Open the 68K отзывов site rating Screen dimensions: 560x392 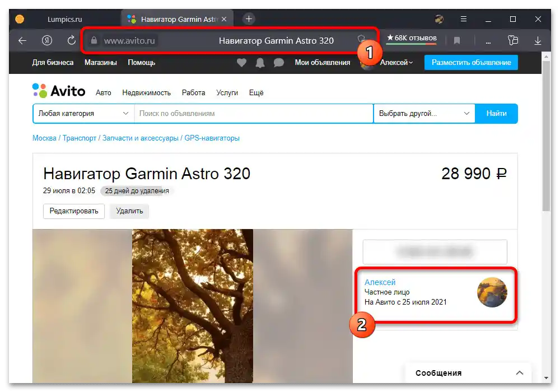(412, 38)
